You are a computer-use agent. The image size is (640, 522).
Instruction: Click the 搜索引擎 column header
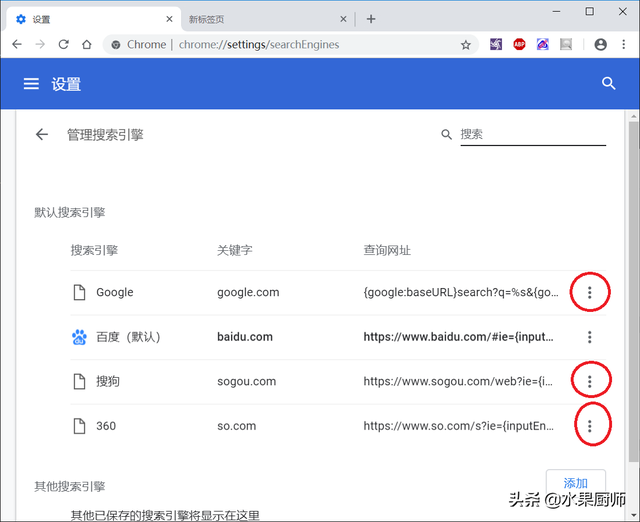[94, 250]
